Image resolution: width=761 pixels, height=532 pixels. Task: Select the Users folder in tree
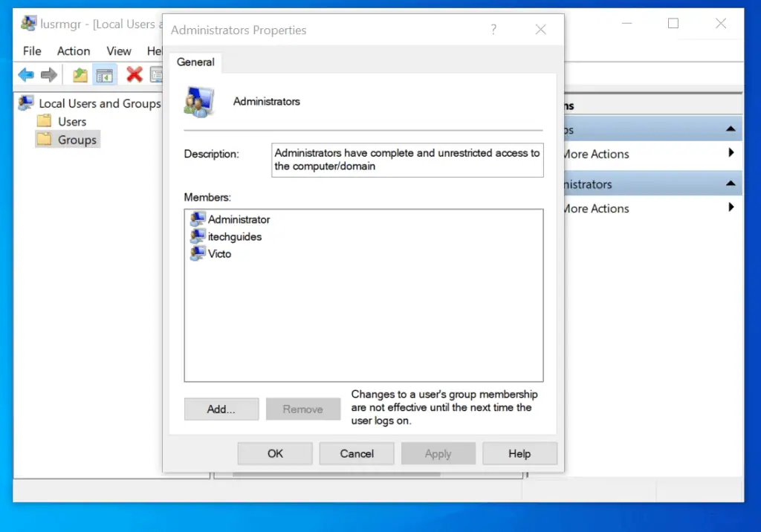(x=72, y=122)
